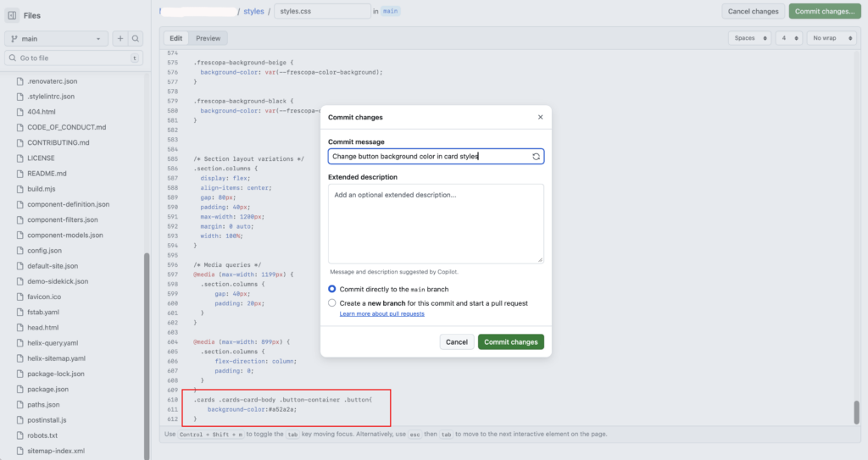
Task: Open the file search magnifier icon
Action: tap(135, 39)
